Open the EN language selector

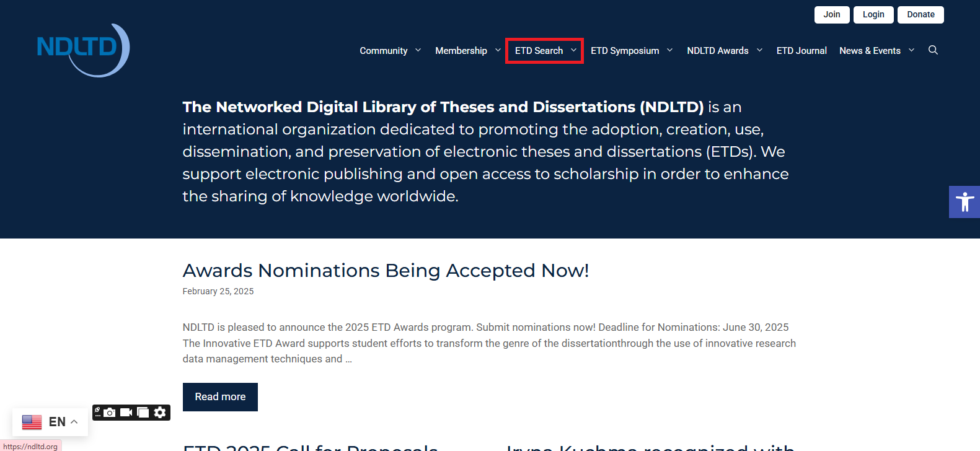pos(50,422)
